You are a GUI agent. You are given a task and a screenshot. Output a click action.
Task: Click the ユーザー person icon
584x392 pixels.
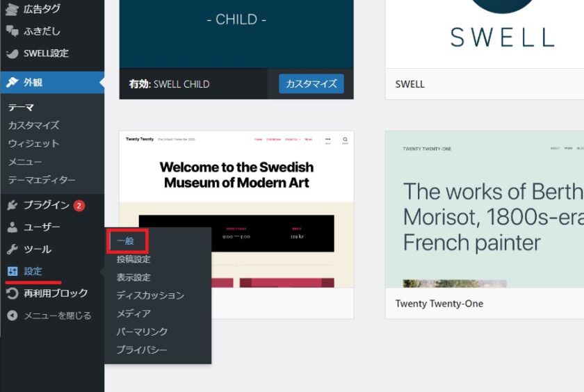(12, 227)
